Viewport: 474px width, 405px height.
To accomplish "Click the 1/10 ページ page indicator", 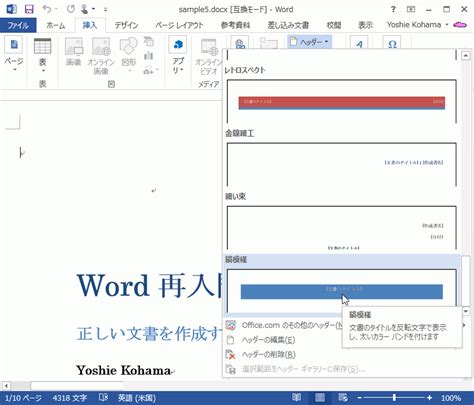I will [23, 398].
